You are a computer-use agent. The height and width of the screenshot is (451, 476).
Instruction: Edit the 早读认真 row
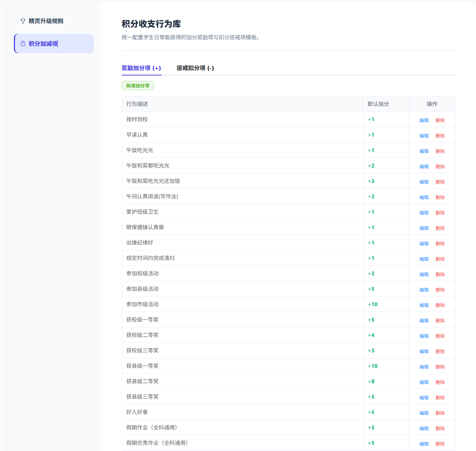point(424,136)
